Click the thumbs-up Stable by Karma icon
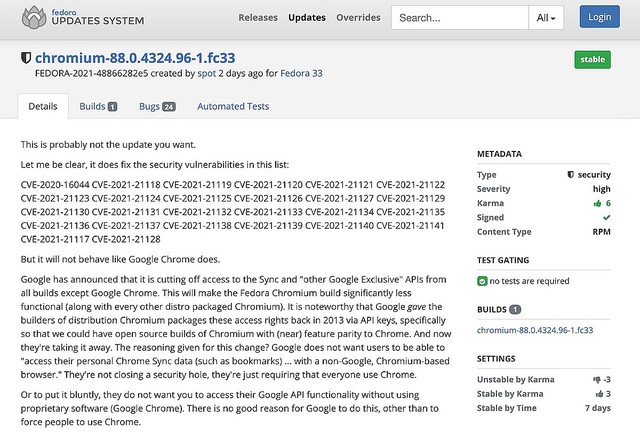Image resolution: width=640 pixels, height=433 pixels. coord(597,394)
